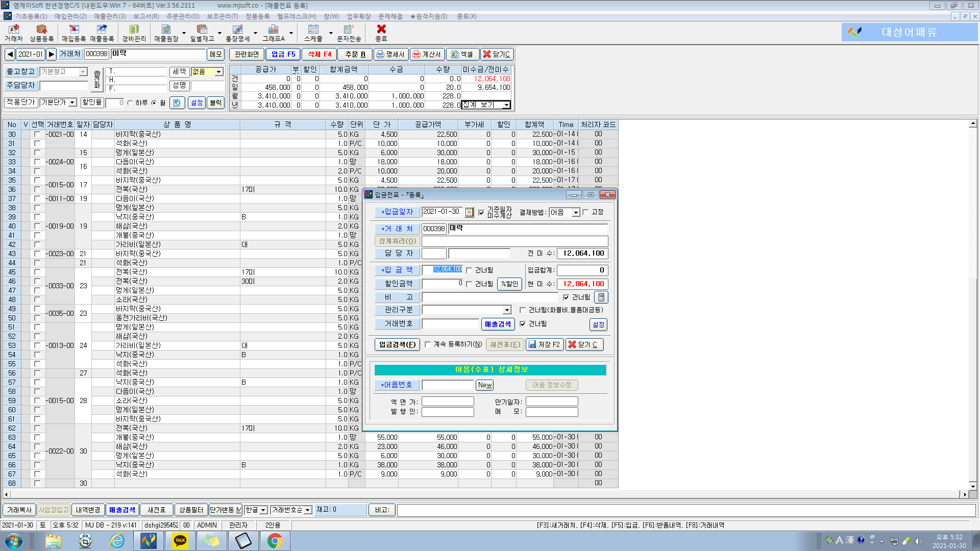Open KakaoTalk from the taskbar

(x=180, y=541)
